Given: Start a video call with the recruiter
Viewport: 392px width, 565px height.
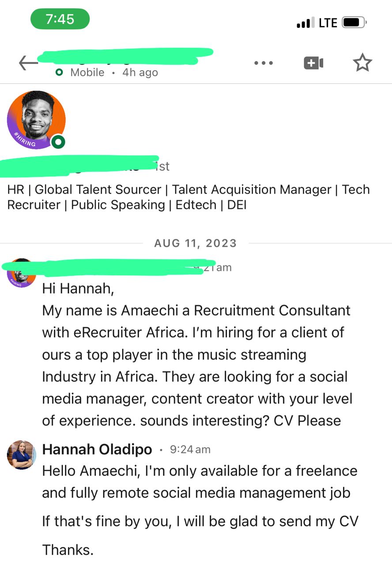Looking at the screenshot, I should [x=313, y=63].
